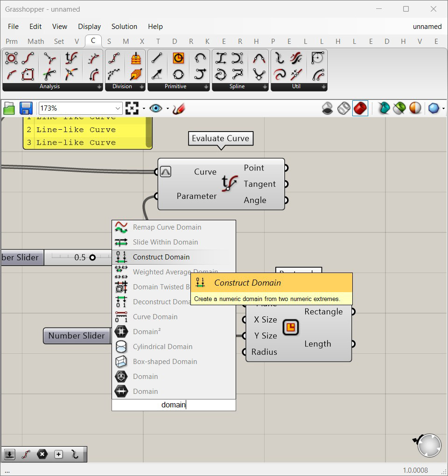Expand the Primitive panel

click(x=206, y=87)
